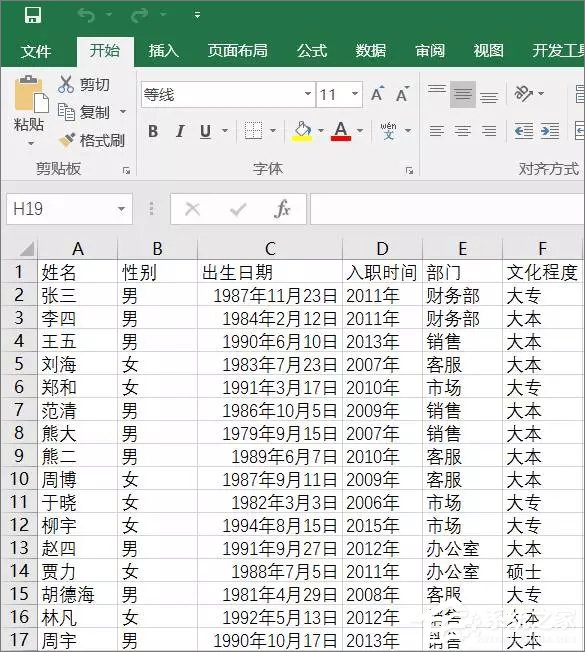This screenshot has height=652, width=585.
Task: Switch to the 页面布局 ribbon tab
Action: (x=237, y=51)
